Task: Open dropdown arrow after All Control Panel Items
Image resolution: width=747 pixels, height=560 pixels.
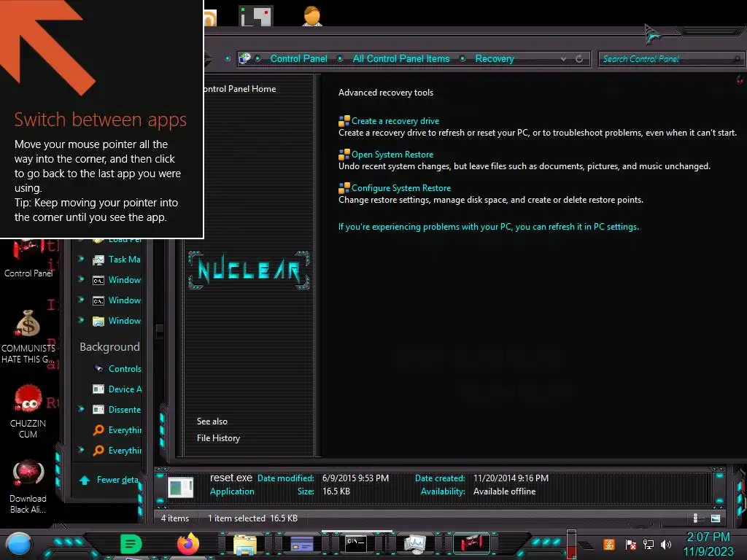Action: (x=462, y=58)
